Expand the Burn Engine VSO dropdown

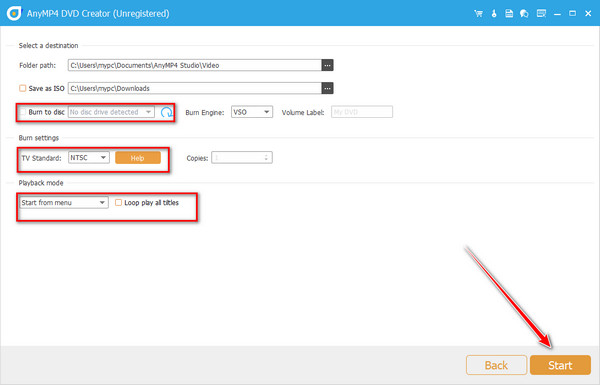[x=252, y=112]
